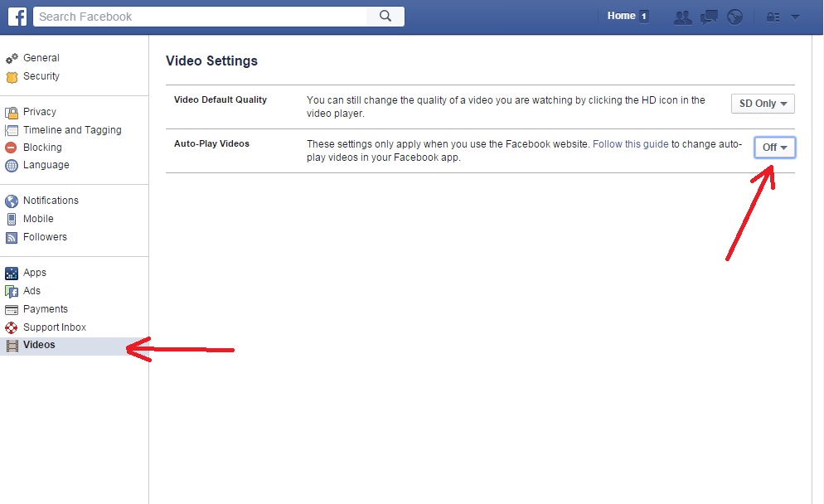Open the notifications globe icon in top bar
Viewport: 824px width, 504px height.
[x=734, y=17]
